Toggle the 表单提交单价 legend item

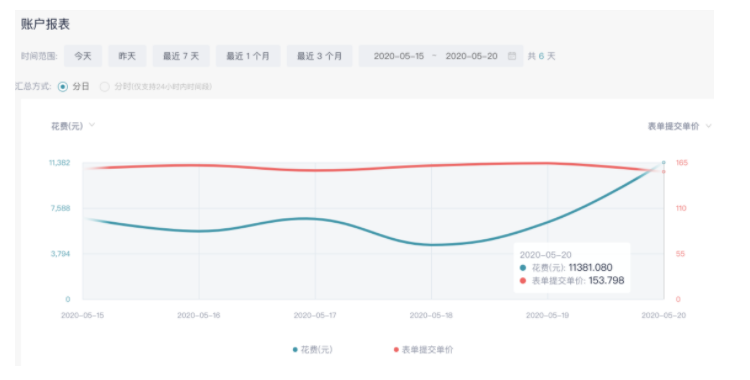tap(423, 349)
